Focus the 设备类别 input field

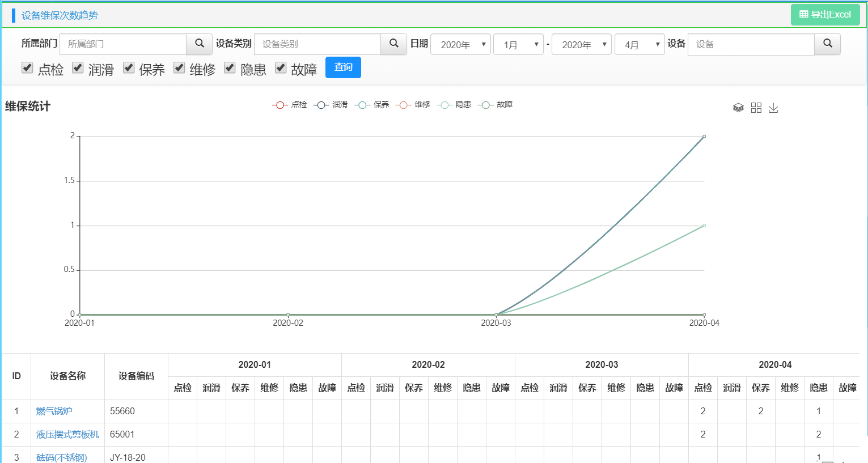pos(317,44)
